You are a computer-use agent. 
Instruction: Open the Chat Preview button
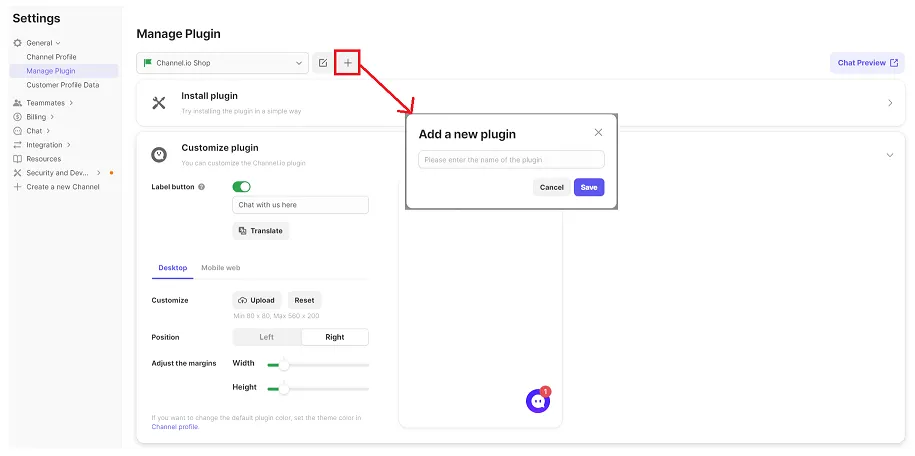coord(867,63)
